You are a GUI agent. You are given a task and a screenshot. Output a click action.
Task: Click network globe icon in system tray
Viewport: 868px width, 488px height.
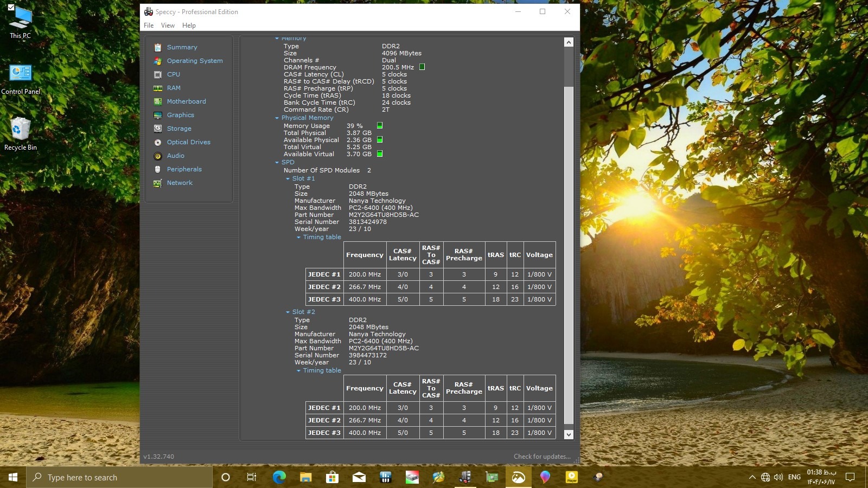765,477
